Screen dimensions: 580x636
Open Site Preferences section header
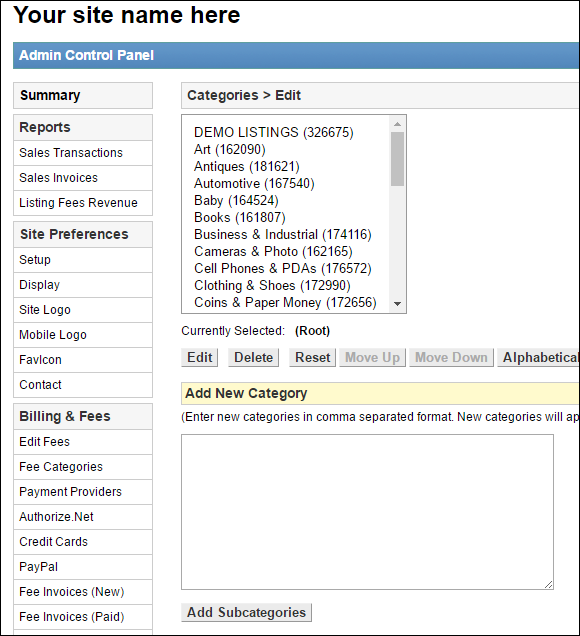pyautogui.click(x=83, y=234)
